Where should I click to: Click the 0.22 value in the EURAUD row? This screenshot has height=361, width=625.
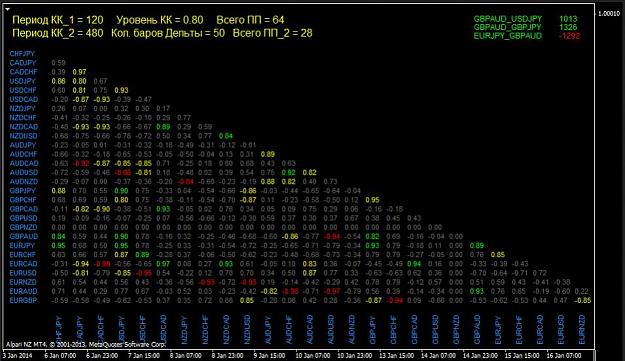pyautogui.click(x=582, y=291)
